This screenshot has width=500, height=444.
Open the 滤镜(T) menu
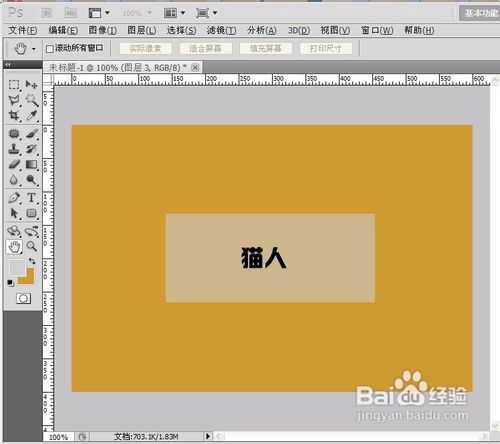[221, 30]
